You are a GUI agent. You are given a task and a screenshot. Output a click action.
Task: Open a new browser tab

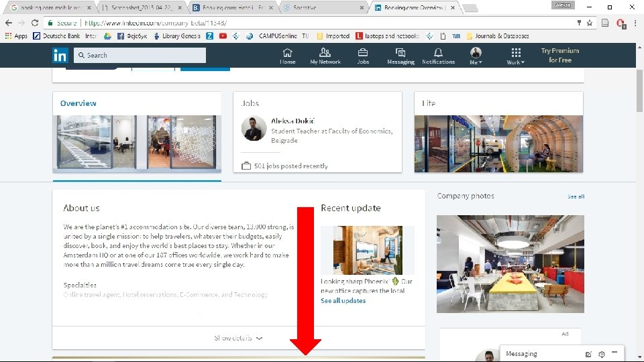470,8
